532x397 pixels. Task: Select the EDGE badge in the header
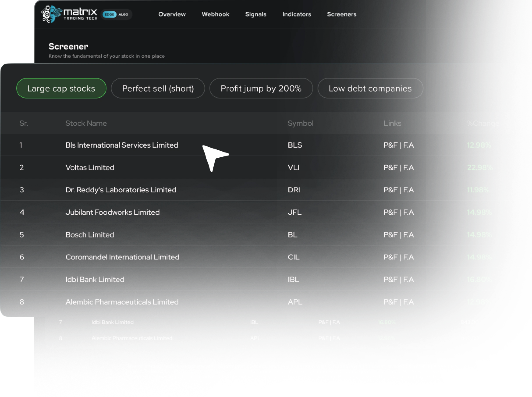109,14
